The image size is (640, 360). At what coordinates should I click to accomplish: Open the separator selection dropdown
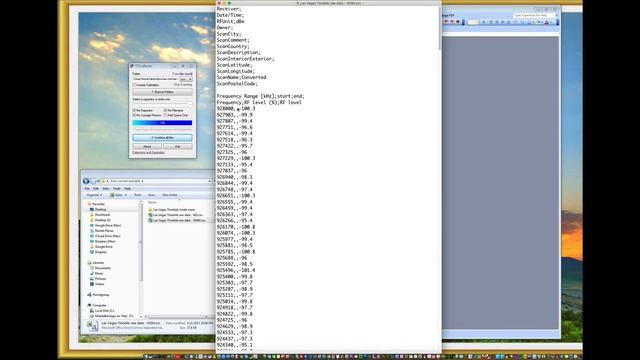[x=162, y=104]
